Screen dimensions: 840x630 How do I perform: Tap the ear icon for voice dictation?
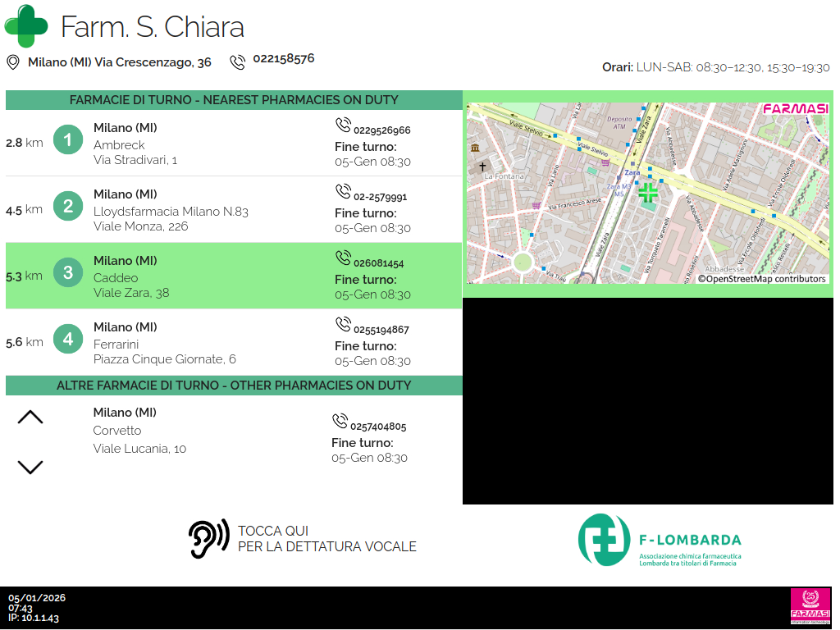208,539
